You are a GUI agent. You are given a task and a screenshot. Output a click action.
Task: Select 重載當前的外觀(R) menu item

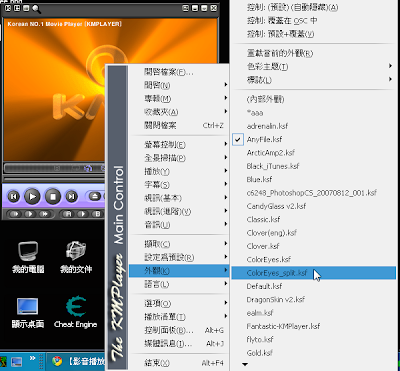pyautogui.click(x=314, y=53)
